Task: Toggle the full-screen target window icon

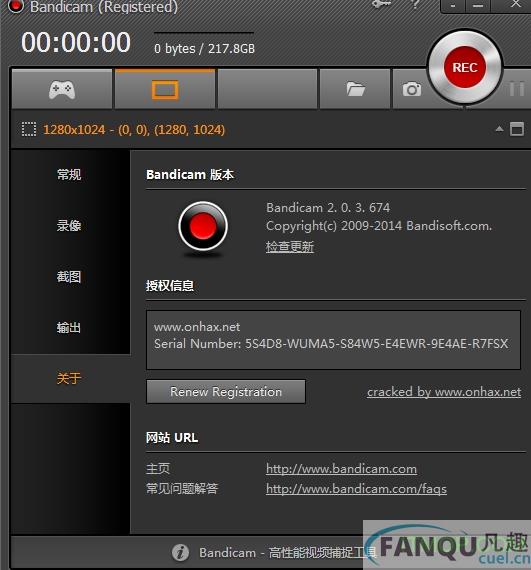Action: [x=517, y=129]
